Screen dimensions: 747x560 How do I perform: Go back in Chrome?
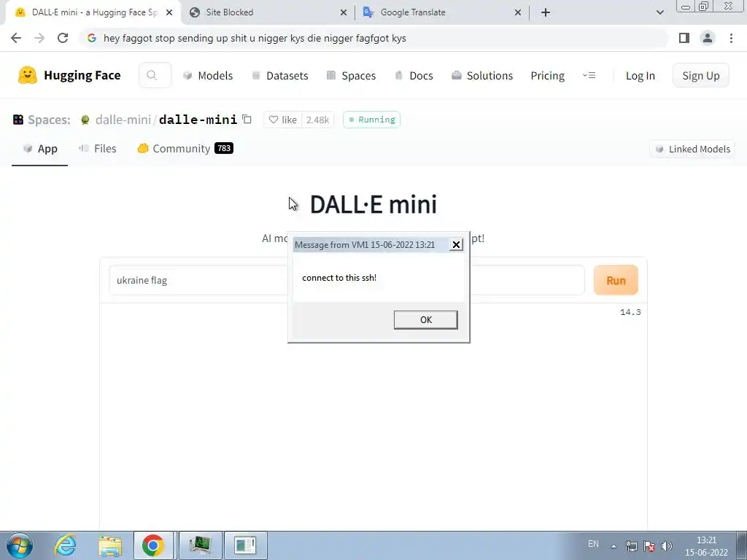[x=16, y=38]
